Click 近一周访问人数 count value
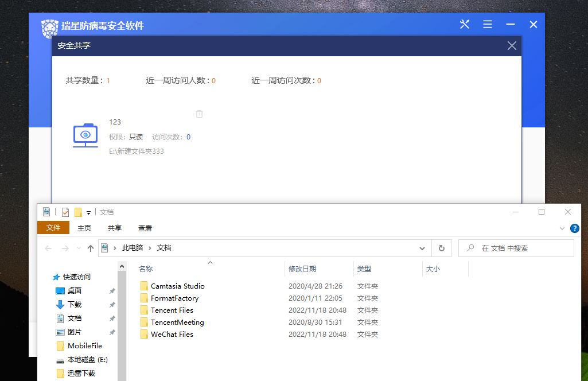The width and height of the screenshot is (588, 381). pos(213,81)
